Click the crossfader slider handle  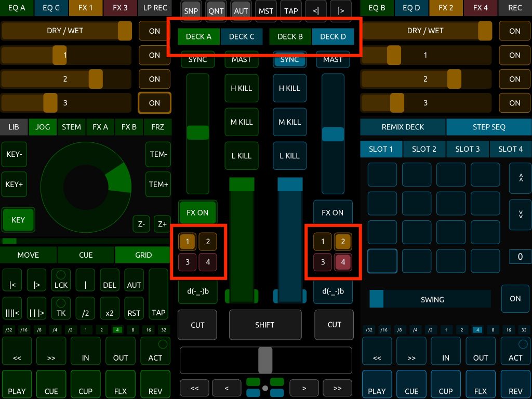point(265,361)
